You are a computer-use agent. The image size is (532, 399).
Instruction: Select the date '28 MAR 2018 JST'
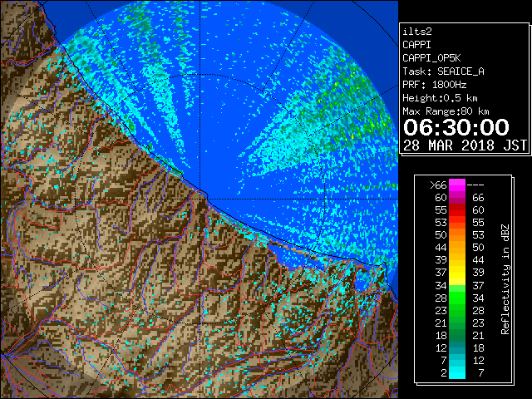[465, 145]
